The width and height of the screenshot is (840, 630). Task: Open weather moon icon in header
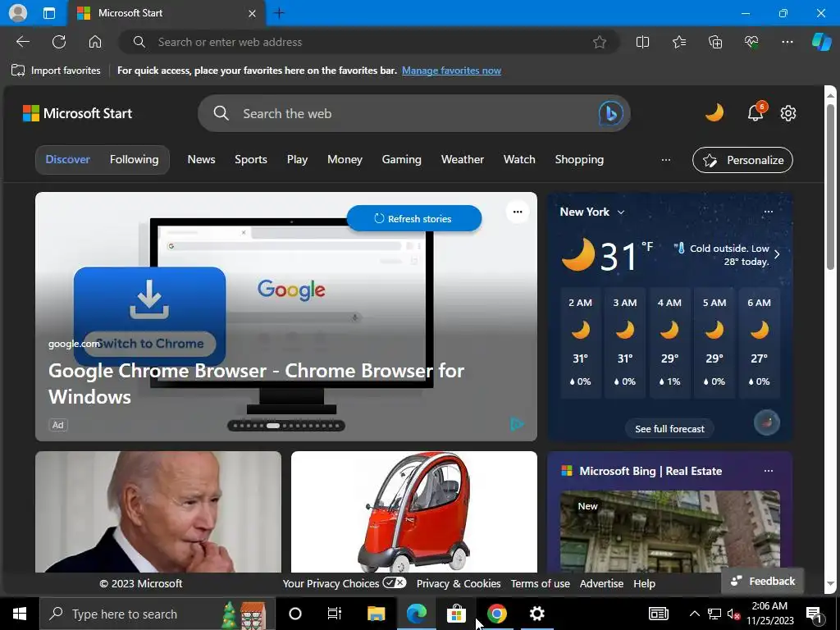714,113
